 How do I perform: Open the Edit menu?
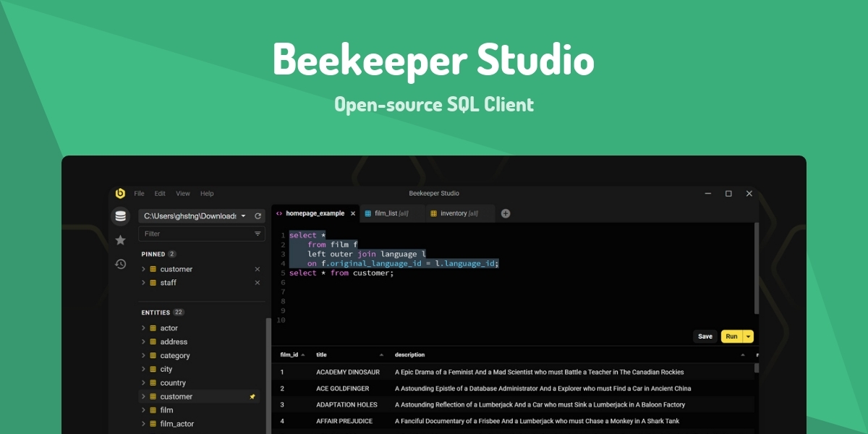tap(160, 193)
